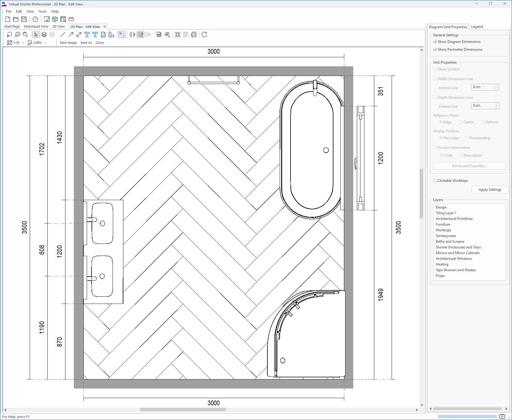Tick the Clickable Worktops checkbox

click(x=435, y=181)
